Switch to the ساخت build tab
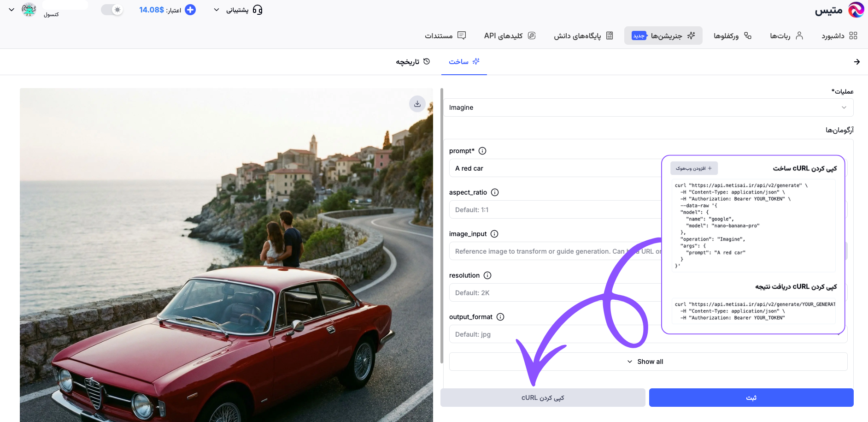The height and width of the screenshot is (422, 868). [x=464, y=61]
